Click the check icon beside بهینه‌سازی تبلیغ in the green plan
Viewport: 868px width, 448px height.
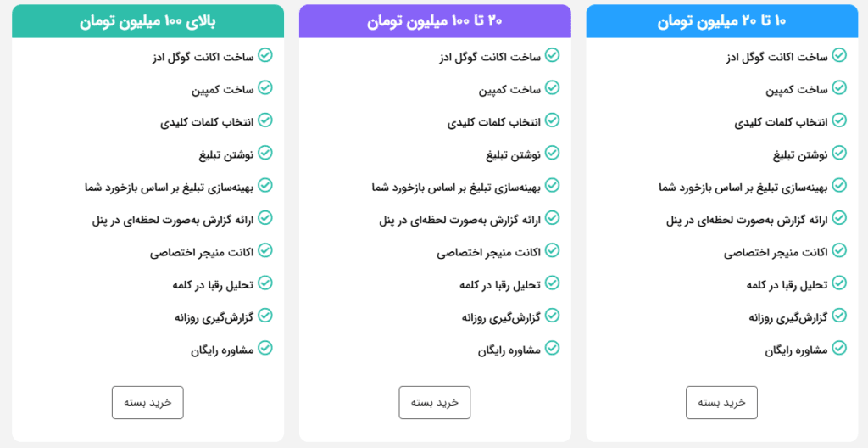point(265,185)
